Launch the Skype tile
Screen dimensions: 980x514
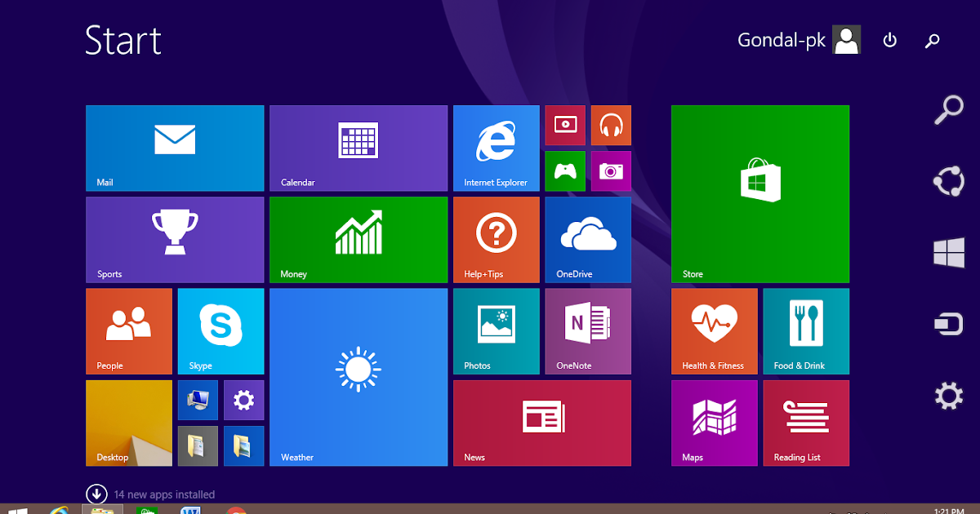click(x=220, y=331)
